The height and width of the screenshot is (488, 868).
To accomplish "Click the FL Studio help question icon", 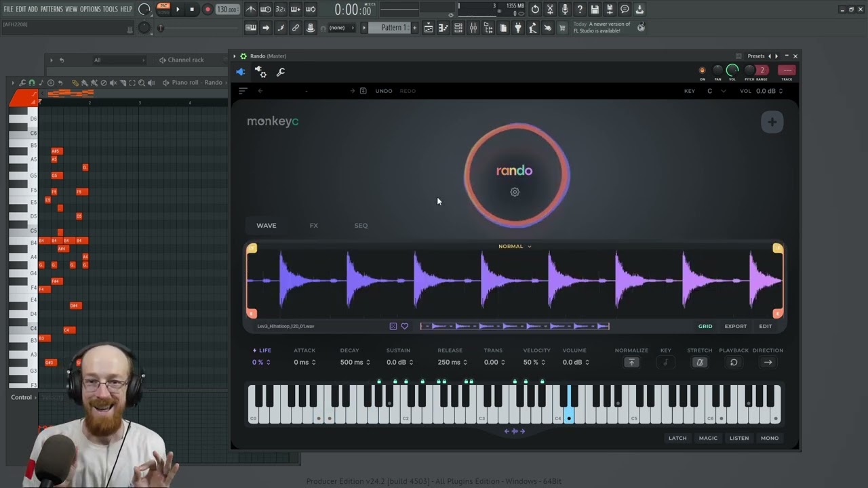I will click(x=580, y=9).
